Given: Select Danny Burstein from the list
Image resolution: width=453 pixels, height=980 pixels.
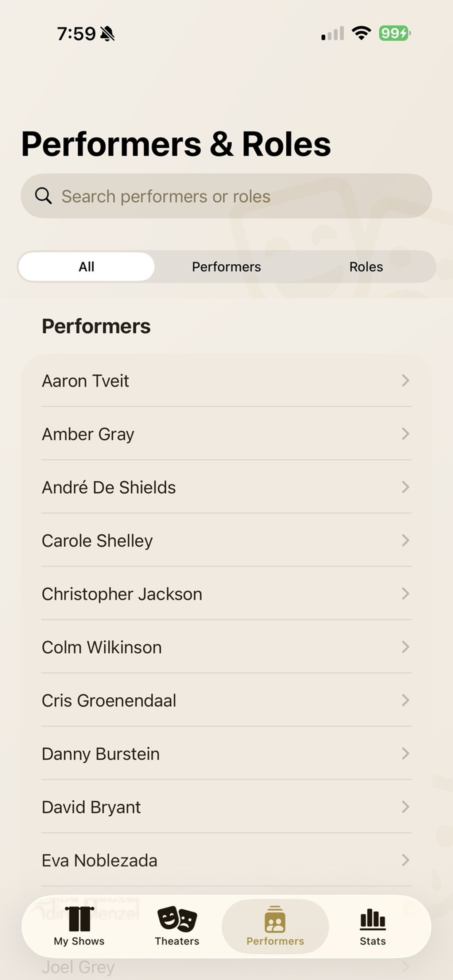Looking at the screenshot, I should tap(226, 753).
